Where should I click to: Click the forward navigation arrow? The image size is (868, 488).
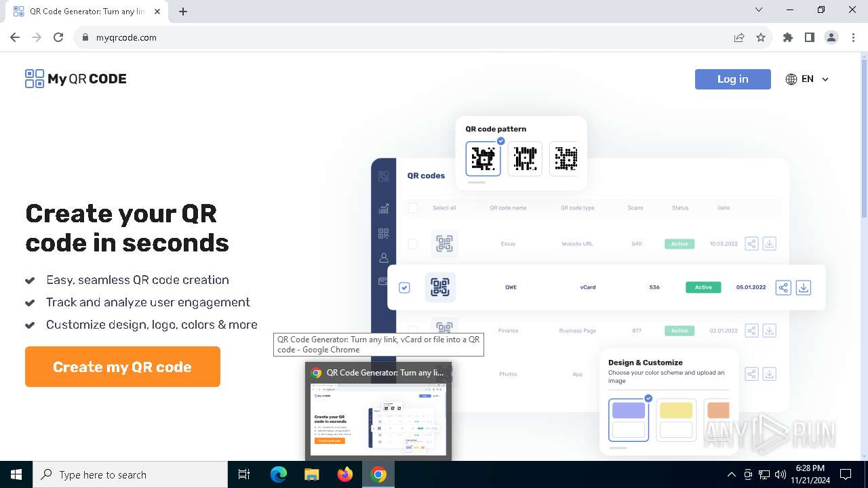click(37, 37)
